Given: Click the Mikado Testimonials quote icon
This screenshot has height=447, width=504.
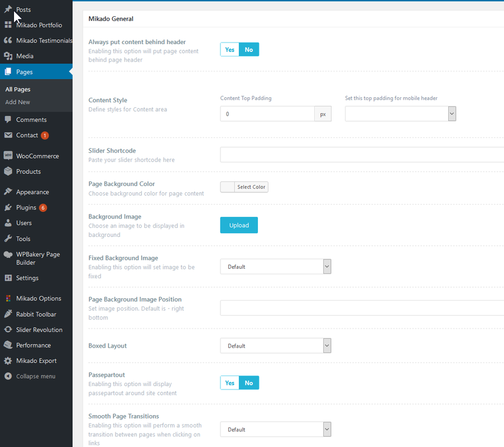Looking at the screenshot, I should pyautogui.click(x=8, y=40).
